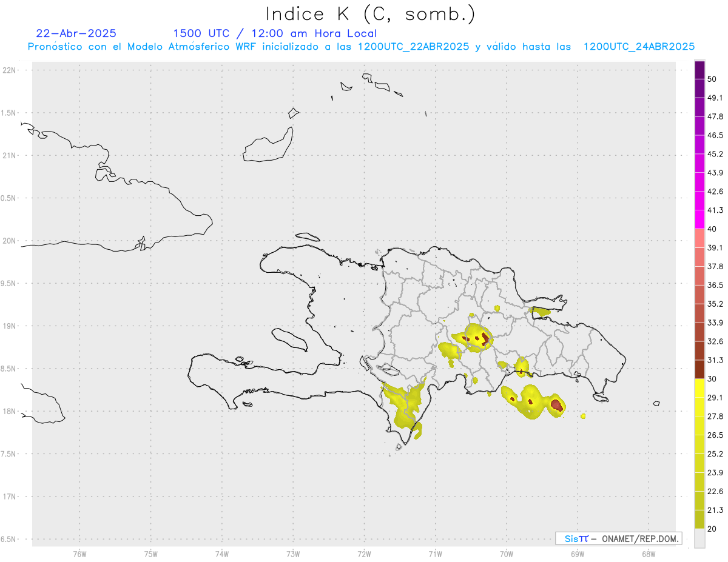Click the '41.3' color scale value
728x562 pixels.
[x=715, y=210]
